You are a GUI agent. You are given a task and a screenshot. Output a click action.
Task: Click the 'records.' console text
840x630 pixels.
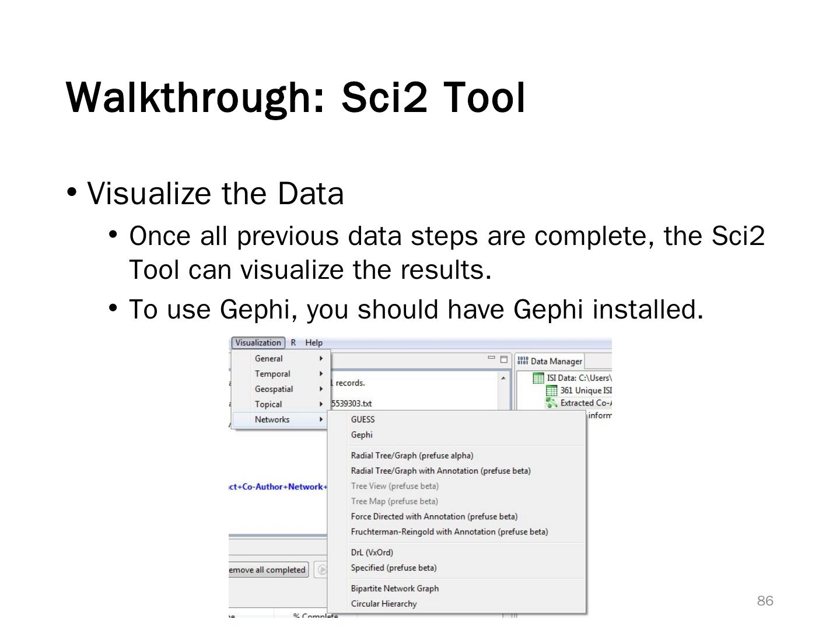(x=350, y=383)
